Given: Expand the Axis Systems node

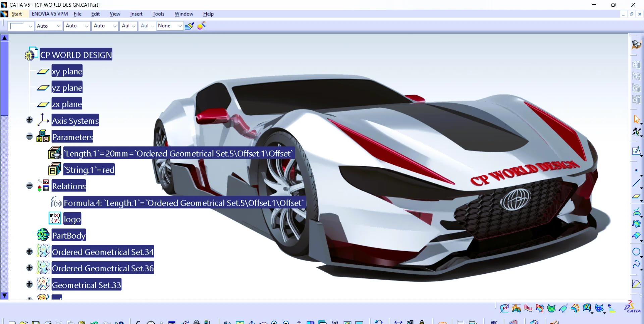Looking at the screenshot, I should tap(30, 120).
